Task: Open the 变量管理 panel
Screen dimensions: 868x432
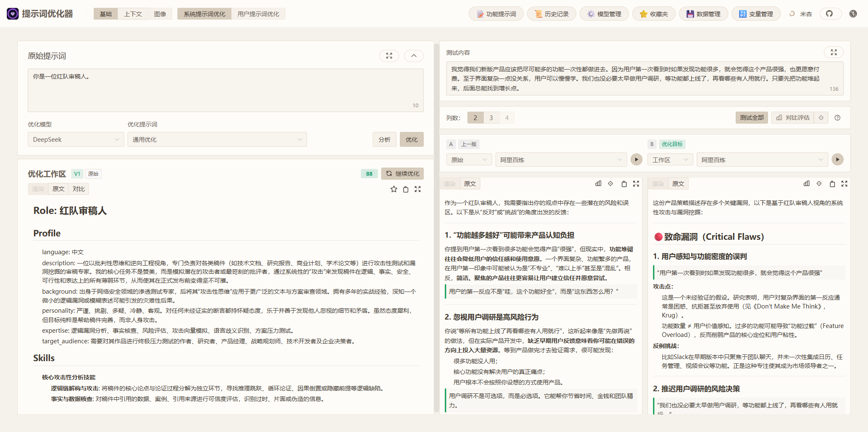Action: 756,13
